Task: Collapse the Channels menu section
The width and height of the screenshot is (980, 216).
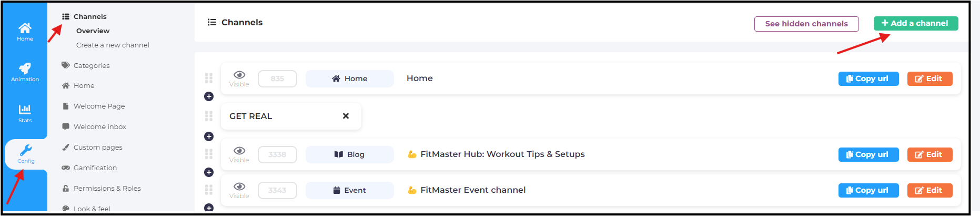Action: (x=89, y=16)
